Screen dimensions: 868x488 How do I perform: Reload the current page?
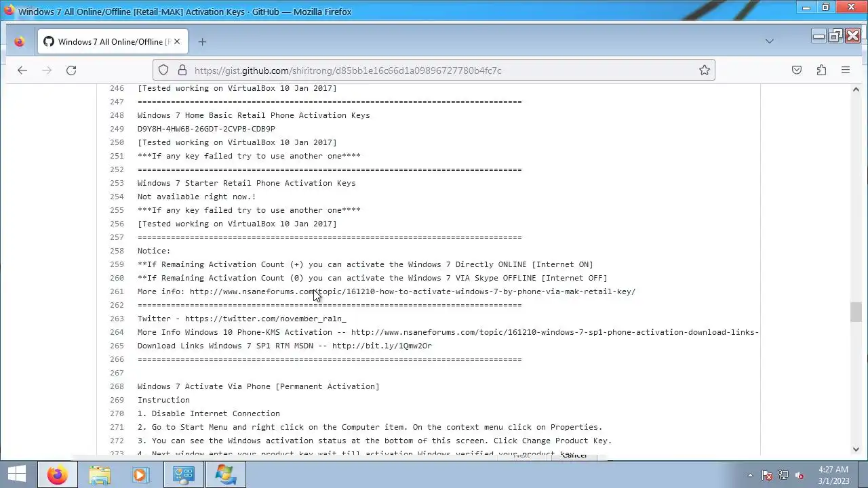[71, 70]
